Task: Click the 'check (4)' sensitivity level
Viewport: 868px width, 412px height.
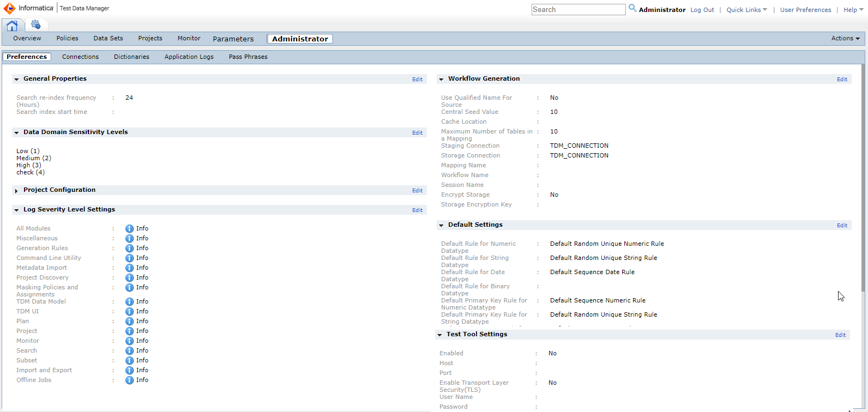Action: [31, 172]
